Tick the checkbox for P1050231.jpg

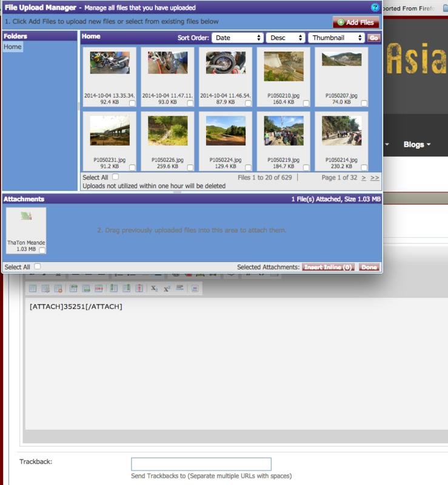tap(132, 167)
